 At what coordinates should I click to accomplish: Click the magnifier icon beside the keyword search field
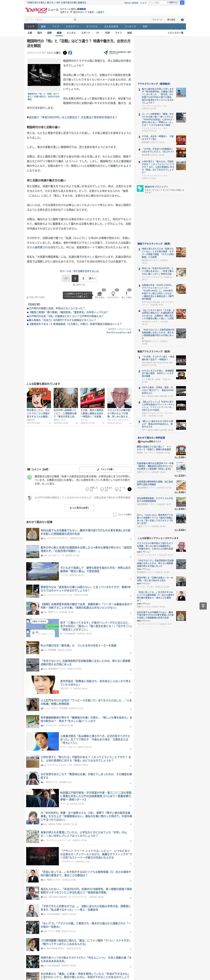[75, 20]
